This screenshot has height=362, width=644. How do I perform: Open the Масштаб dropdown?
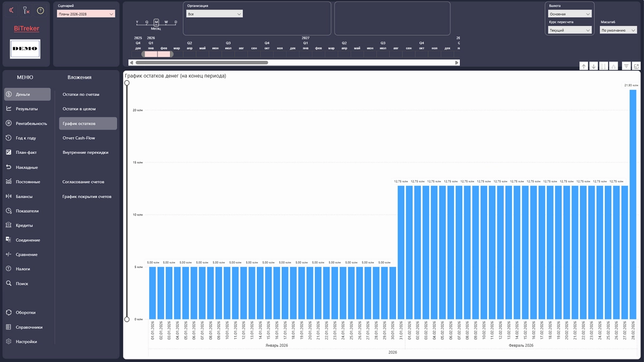(x=618, y=30)
